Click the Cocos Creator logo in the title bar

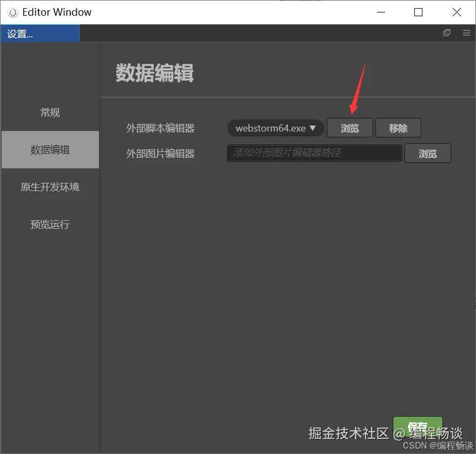[13, 12]
